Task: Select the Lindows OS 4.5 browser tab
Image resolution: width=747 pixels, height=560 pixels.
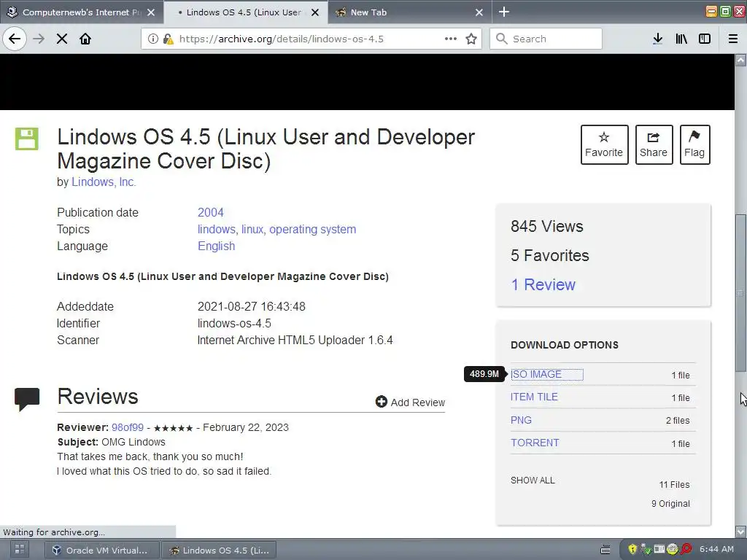Action: point(246,12)
